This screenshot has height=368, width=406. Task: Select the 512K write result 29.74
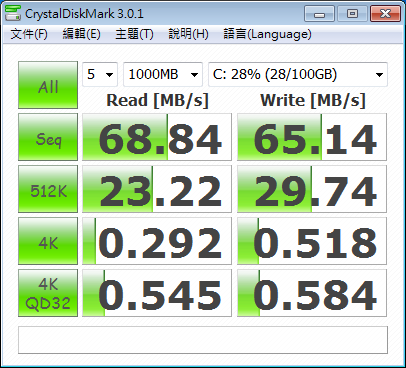[x=312, y=189]
